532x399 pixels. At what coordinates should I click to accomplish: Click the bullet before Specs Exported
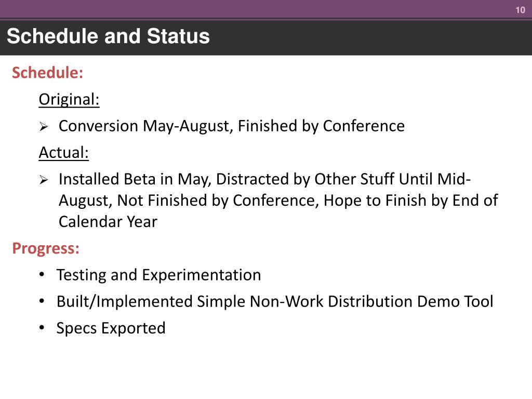point(42,327)
